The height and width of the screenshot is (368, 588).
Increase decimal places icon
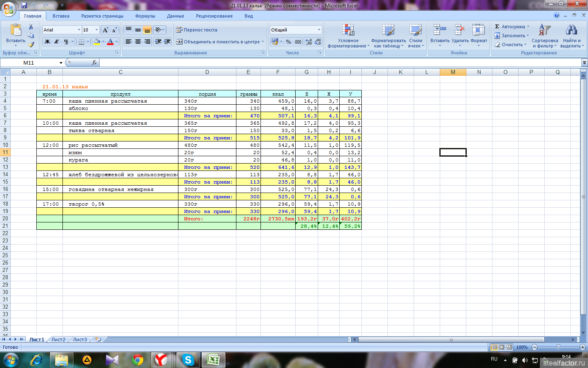point(309,42)
